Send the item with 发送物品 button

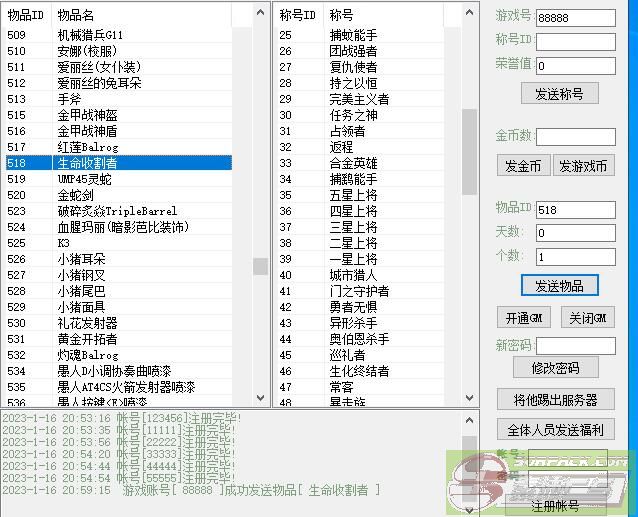(558, 285)
